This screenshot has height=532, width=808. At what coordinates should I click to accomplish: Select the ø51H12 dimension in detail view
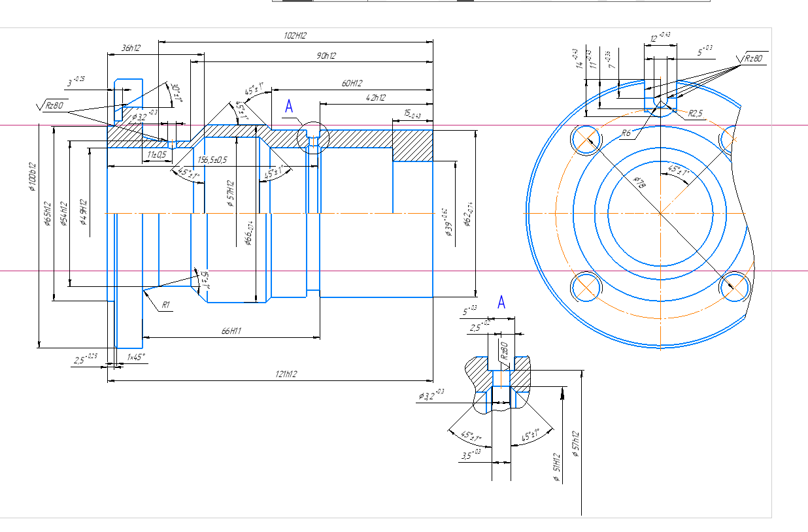tap(557, 467)
